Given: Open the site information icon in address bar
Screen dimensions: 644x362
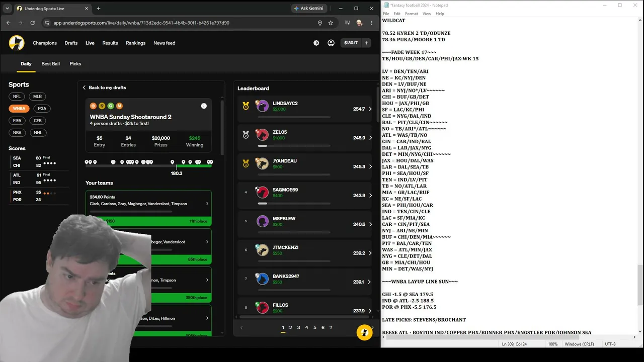Looking at the screenshot, I should [x=47, y=23].
